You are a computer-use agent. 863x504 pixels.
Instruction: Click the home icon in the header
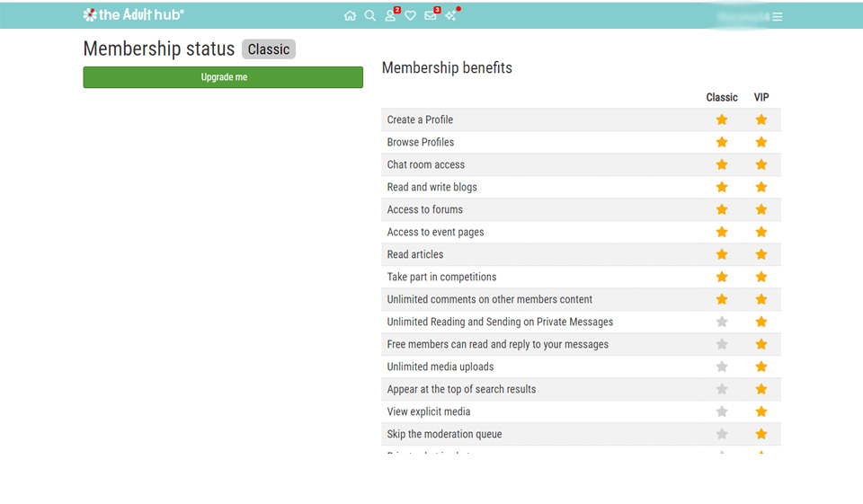[350, 16]
